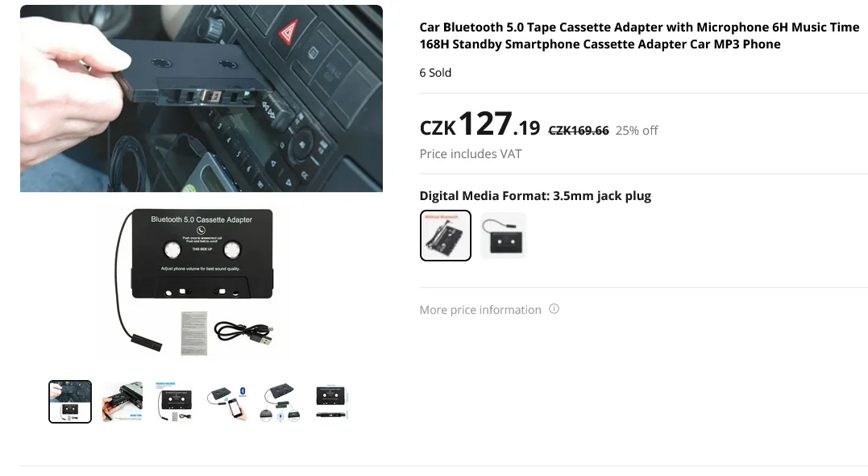Open the cassette dimensions thumbnail

(331, 402)
